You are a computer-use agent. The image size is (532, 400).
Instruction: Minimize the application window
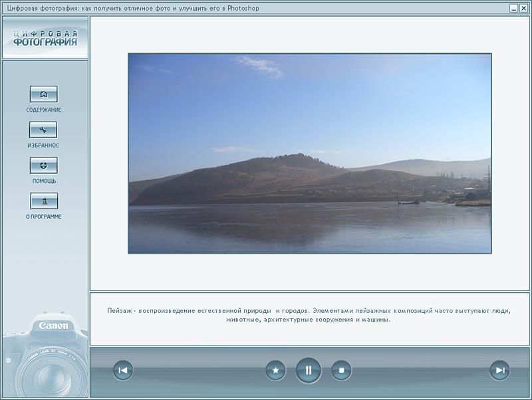tap(514, 8)
